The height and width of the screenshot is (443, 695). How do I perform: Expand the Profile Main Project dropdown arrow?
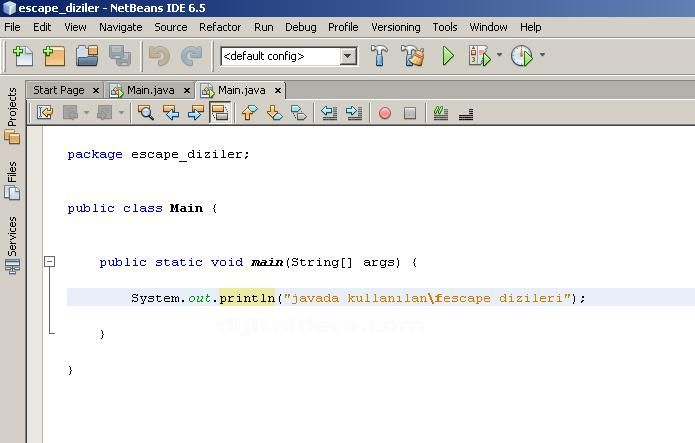click(542, 56)
